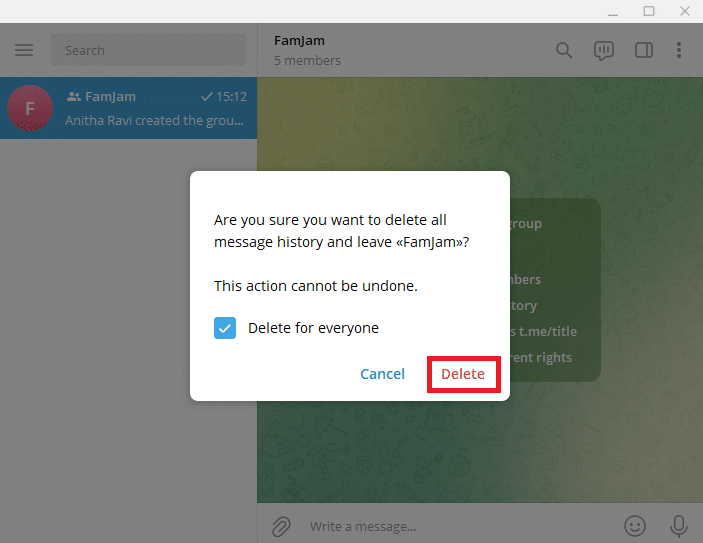This screenshot has width=703, height=543.
Task: Record voice message microphone icon
Action: pos(679,526)
